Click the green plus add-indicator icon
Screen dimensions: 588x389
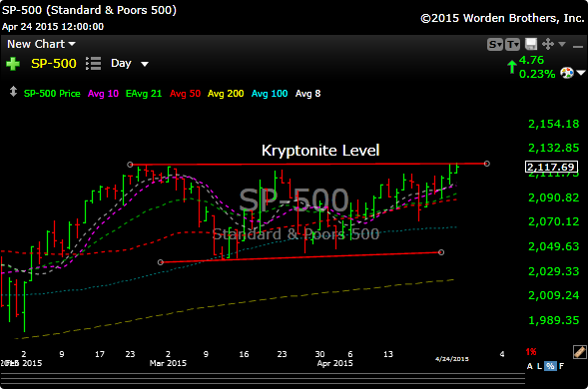13,64
